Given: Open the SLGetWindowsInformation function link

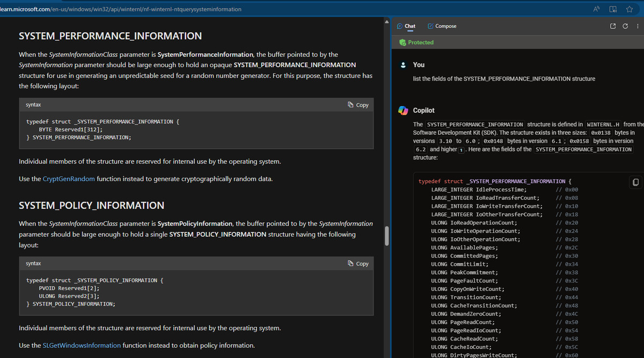Looking at the screenshot, I should coord(82,345).
